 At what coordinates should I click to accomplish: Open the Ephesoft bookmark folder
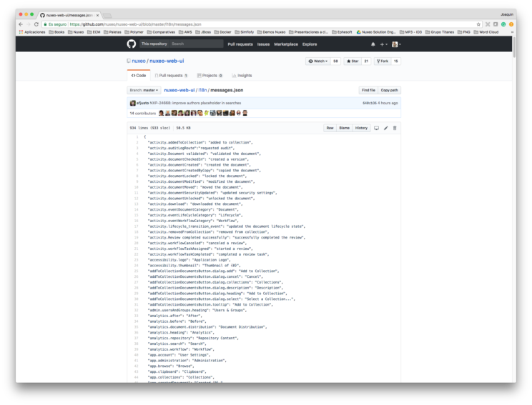click(x=342, y=32)
